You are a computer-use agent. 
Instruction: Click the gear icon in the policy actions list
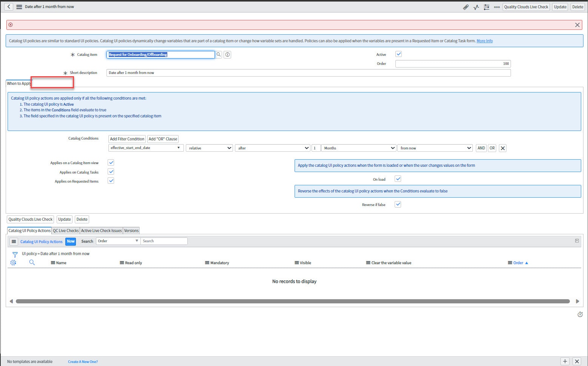[14, 262]
